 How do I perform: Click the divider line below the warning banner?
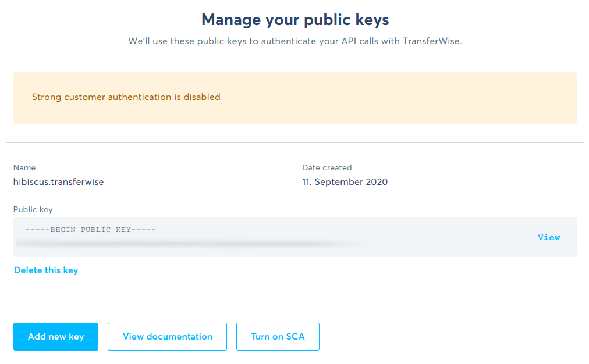tap(295, 142)
